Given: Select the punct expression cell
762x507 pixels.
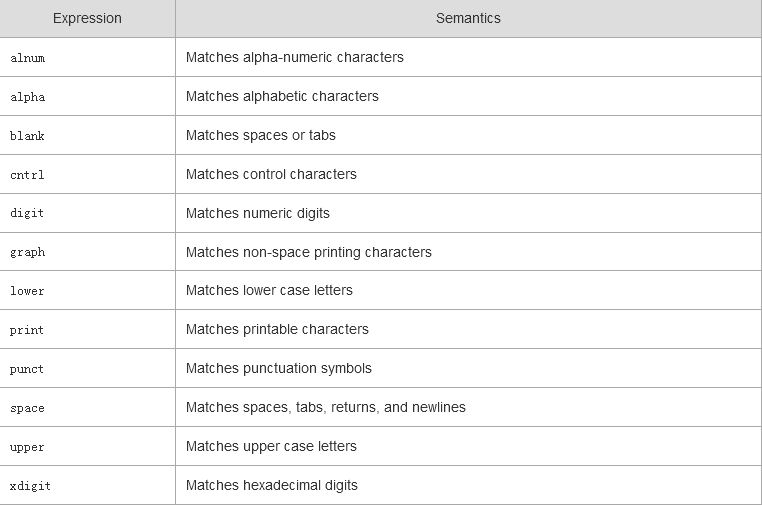Looking at the screenshot, I should tap(28, 369).
